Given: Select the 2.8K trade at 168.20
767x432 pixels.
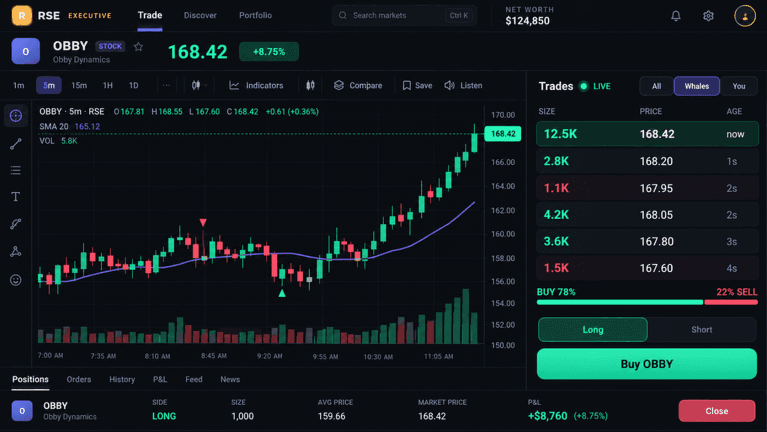Looking at the screenshot, I should coord(647,161).
